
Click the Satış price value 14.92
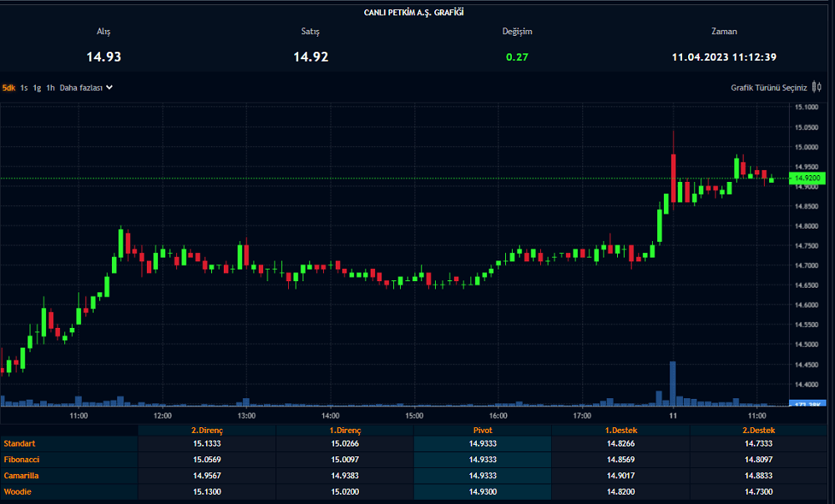click(x=311, y=57)
